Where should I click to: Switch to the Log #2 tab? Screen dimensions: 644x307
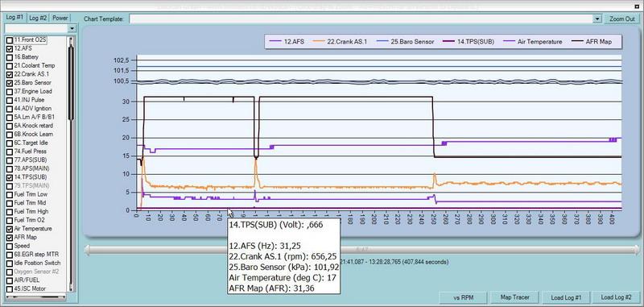pos(38,18)
